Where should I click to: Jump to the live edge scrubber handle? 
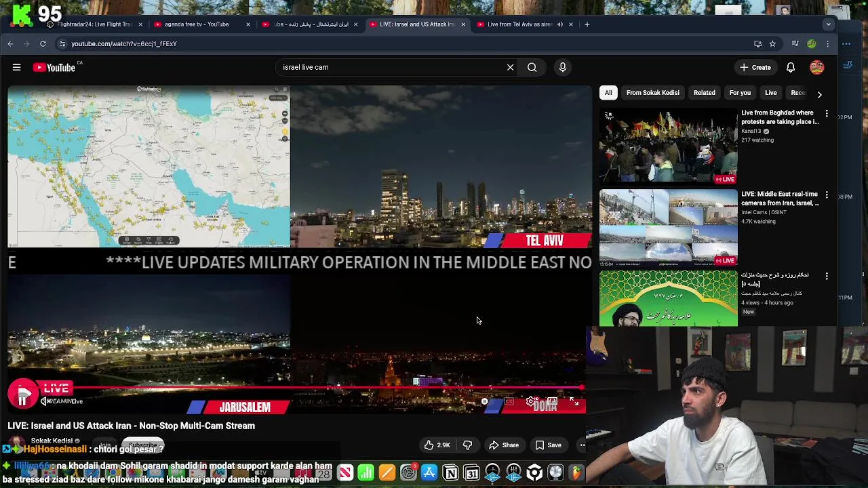click(581, 388)
